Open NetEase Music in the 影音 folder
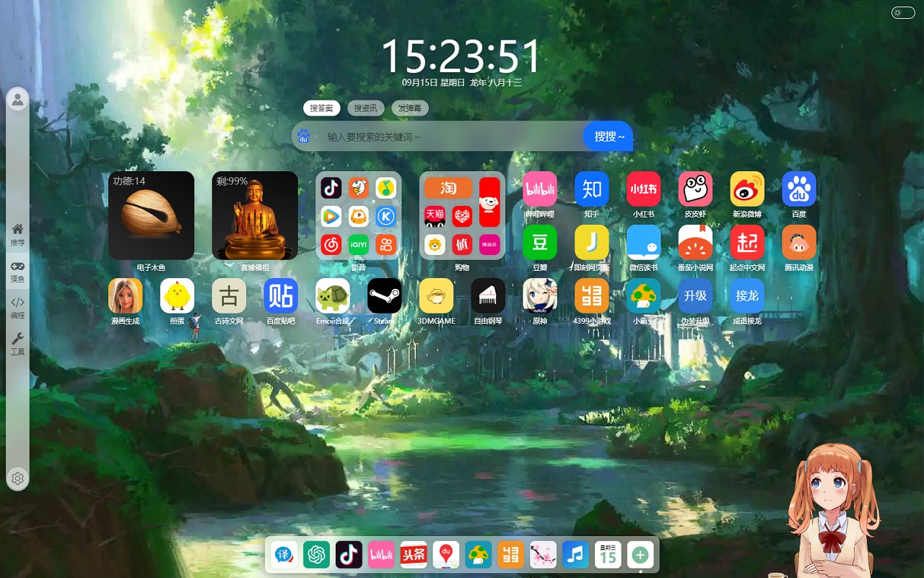The width and height of the screenshot is (924, 578). (331, 244)
